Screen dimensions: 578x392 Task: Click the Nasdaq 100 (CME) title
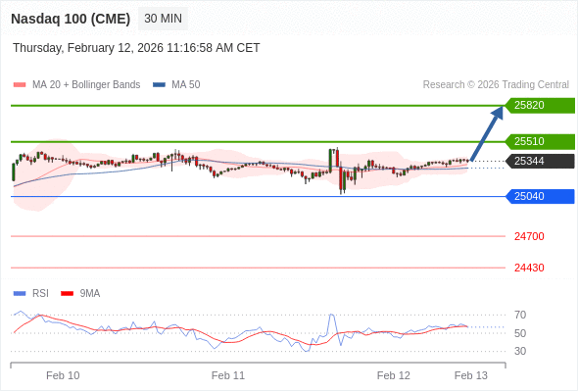pyautogui.click(x=71, y=19)
